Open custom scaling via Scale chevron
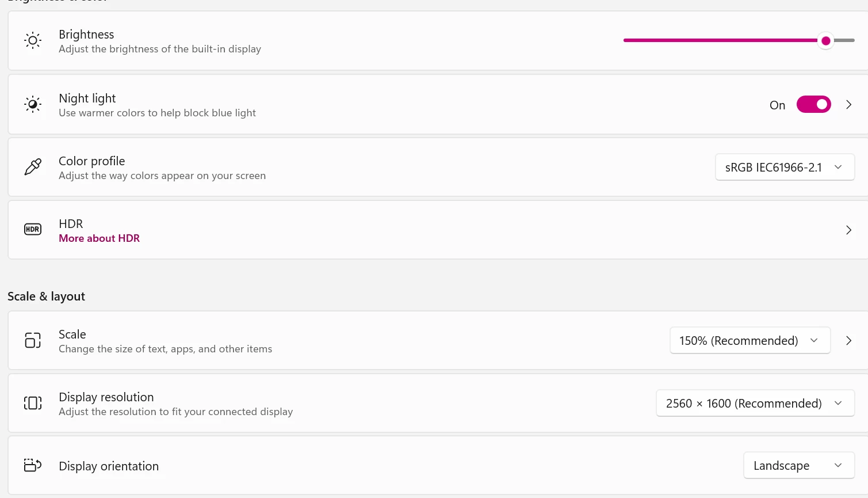The height and width of the screenshot is (498, 868). tap(848, 340)
